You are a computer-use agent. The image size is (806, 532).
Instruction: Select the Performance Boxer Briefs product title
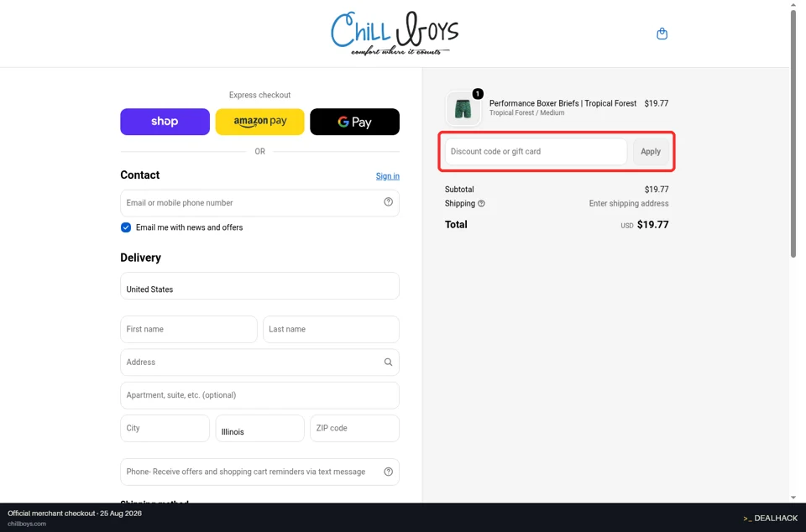pos(563,103)
